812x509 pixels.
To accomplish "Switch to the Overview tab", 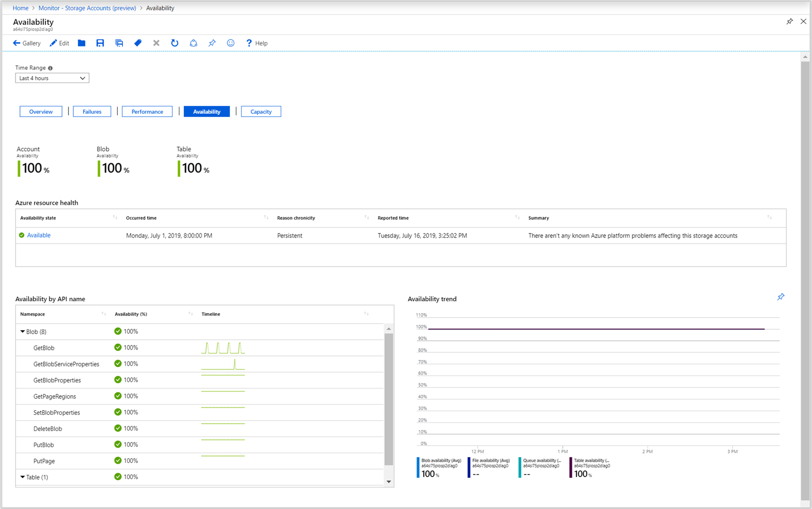I will tap(41, 111).
